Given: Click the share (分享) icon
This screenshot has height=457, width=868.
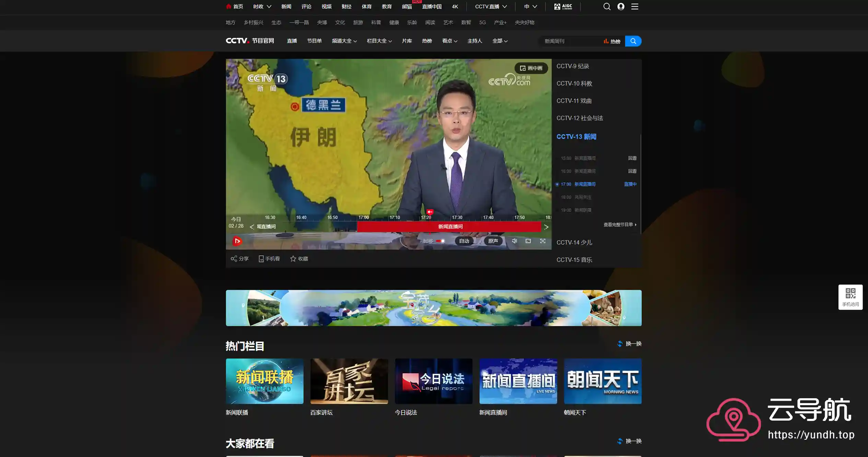Looking at the screenshot, I should (x=234, y=259).
